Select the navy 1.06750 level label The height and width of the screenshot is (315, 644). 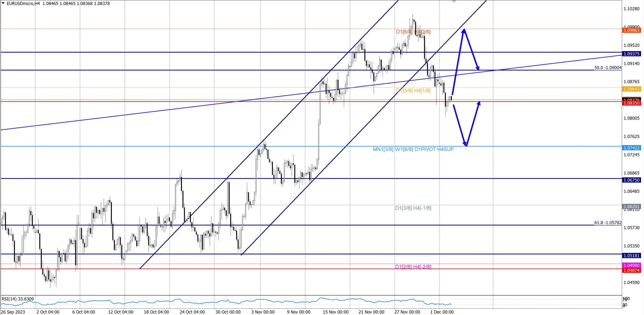tap(631, 180)
